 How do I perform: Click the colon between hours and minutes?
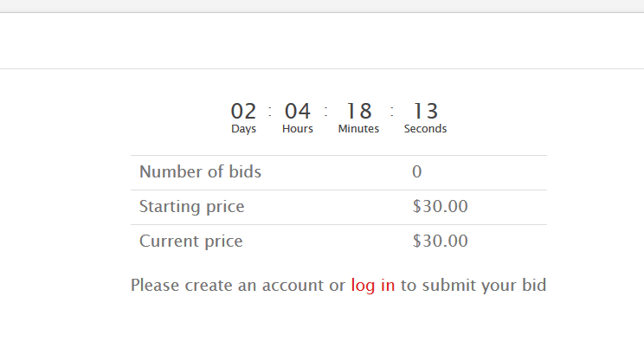coord(326,111)
